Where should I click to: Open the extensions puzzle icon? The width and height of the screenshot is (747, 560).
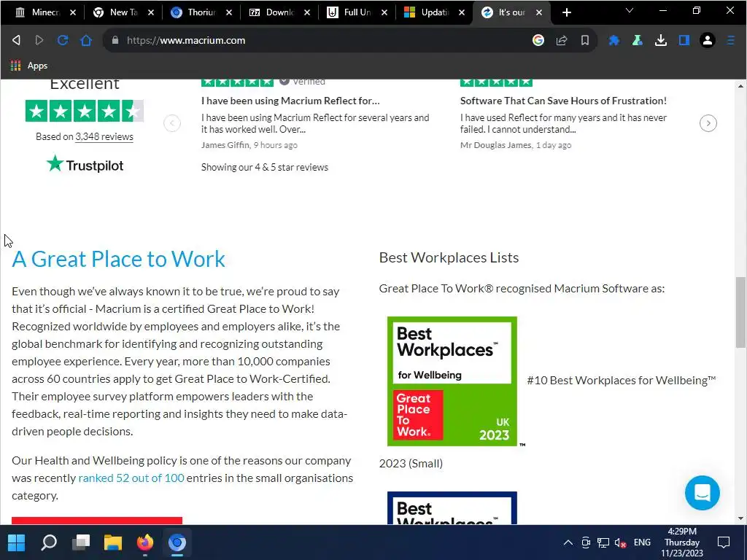click(x=614, y=41)
